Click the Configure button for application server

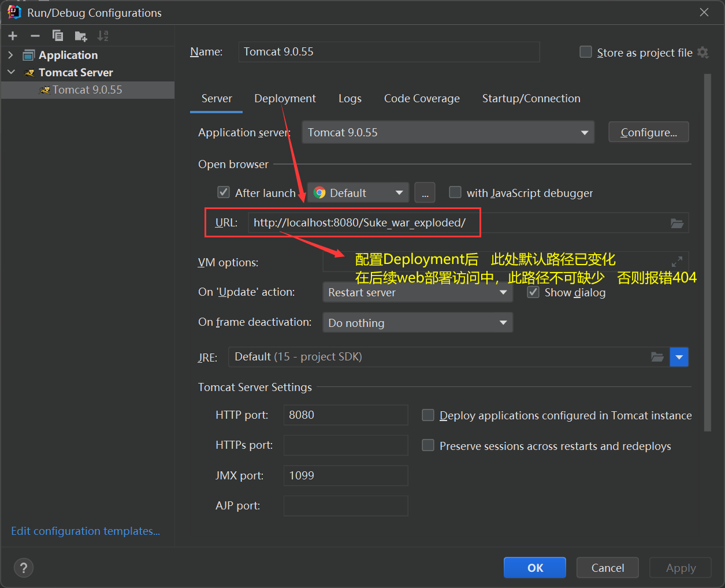coord(648,132)
